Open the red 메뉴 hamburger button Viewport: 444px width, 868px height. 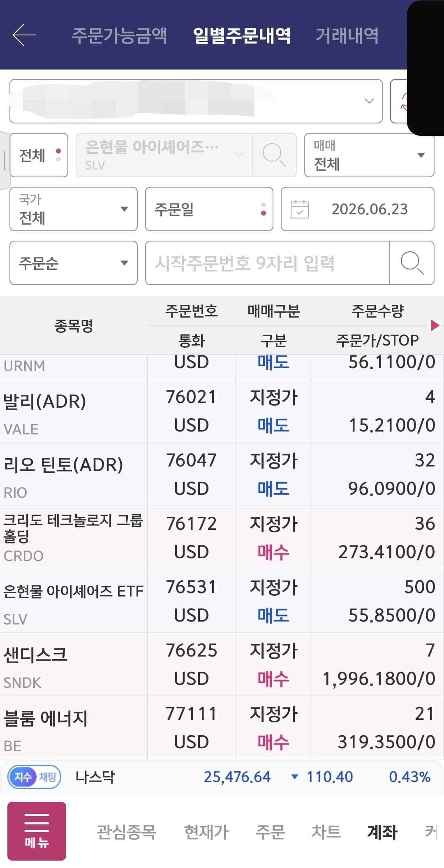[x=37, y=831]
